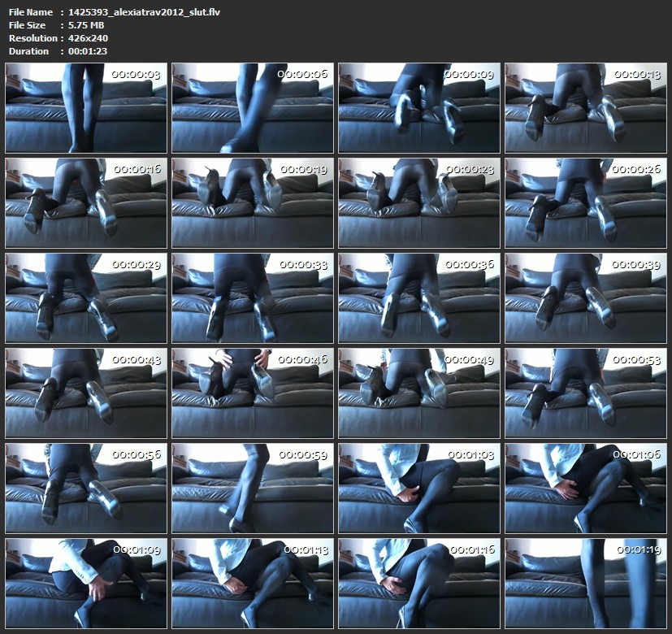Select the 00:01:13 thumbnail
Image resolution: width=672 pixels, height=634 pixels.
[253, 583]
